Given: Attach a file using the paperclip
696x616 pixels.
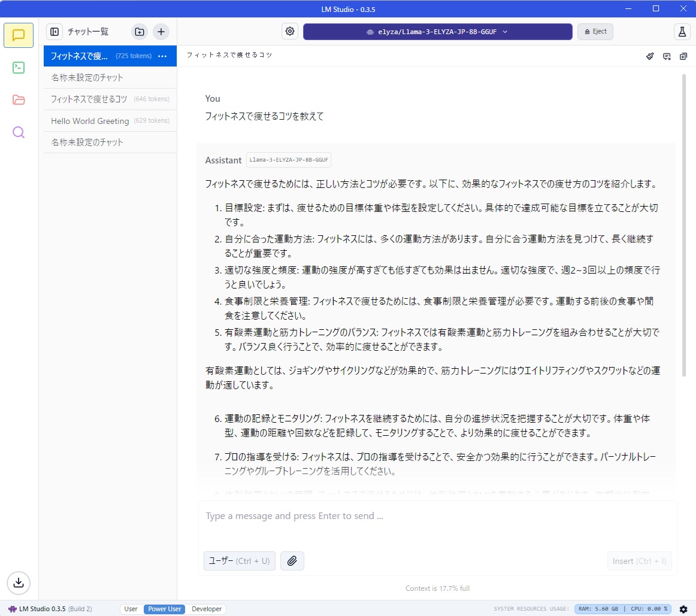Looking at the screenshot, I should (x=292, y=561).
